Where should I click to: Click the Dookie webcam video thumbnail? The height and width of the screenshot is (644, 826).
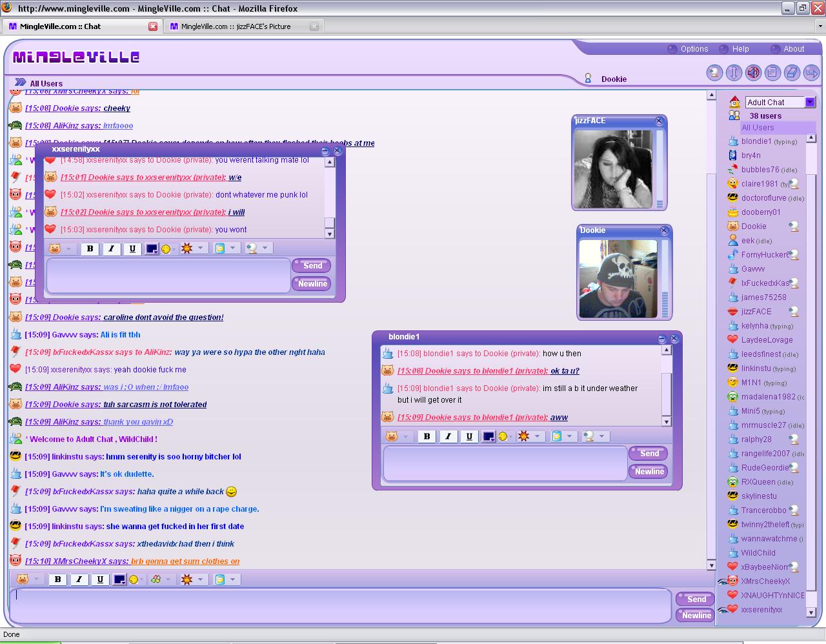(x=618, y=279)
